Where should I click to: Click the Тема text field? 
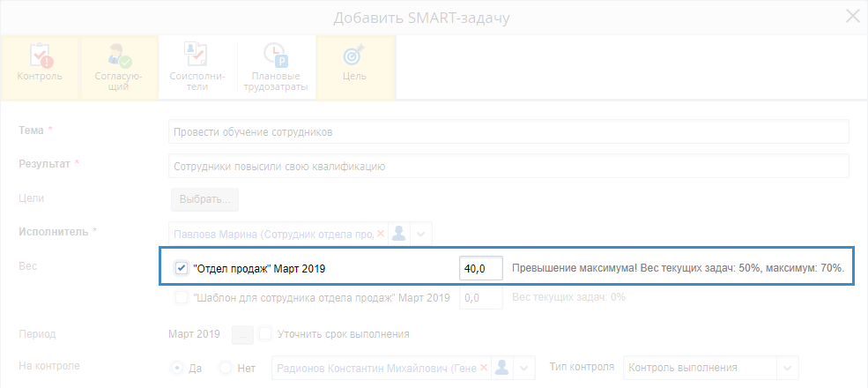[508, 131]
